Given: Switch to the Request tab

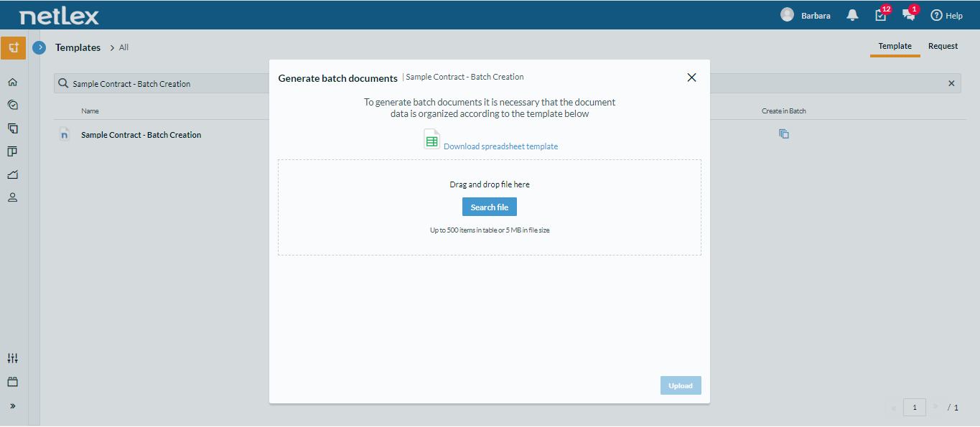Looking at the screenshot, I should coord(943,46).
